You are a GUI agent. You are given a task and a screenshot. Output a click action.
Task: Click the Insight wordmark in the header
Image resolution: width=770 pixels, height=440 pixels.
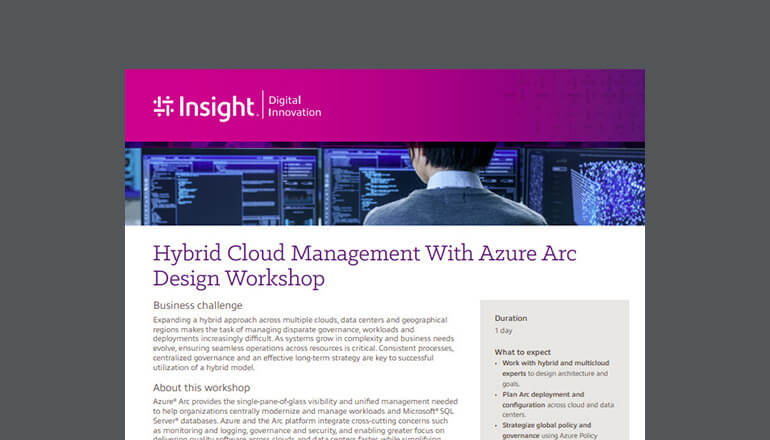pos(217,108)
